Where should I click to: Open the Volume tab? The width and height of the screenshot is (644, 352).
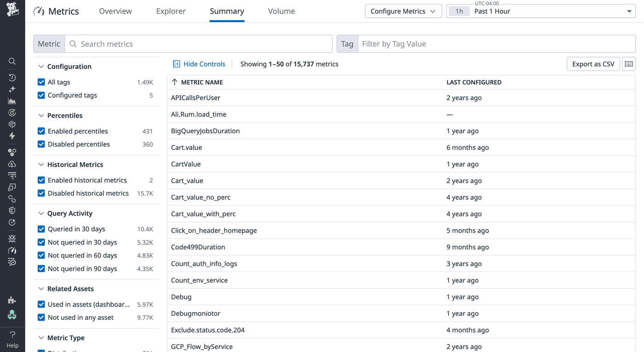tap(281, 11)
